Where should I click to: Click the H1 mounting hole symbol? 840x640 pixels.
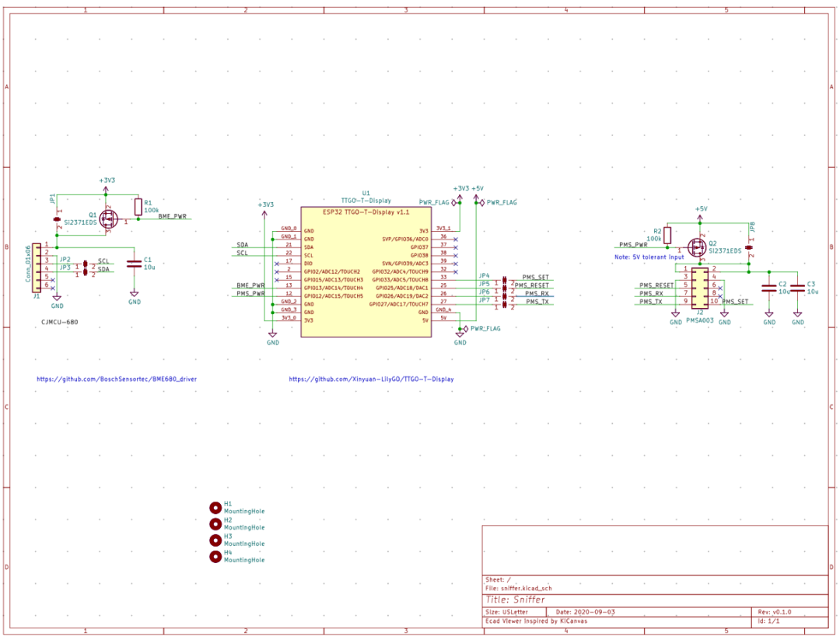(215, 508)
